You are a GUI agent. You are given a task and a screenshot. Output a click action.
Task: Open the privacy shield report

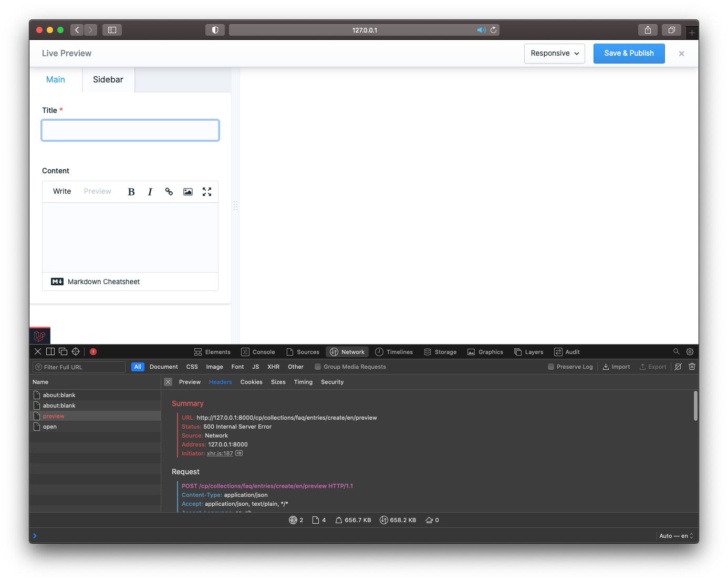215,30
